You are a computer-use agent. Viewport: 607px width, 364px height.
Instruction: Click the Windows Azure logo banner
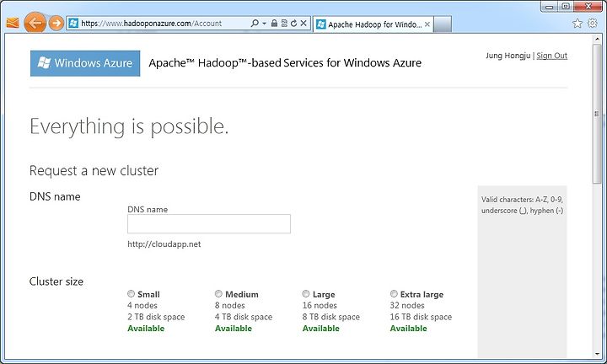(85, 63)
